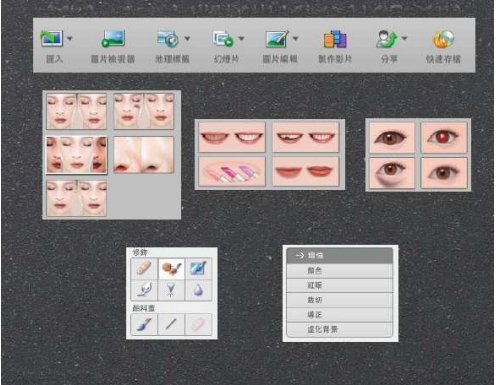Select the paint brush tool

[144, 324]
